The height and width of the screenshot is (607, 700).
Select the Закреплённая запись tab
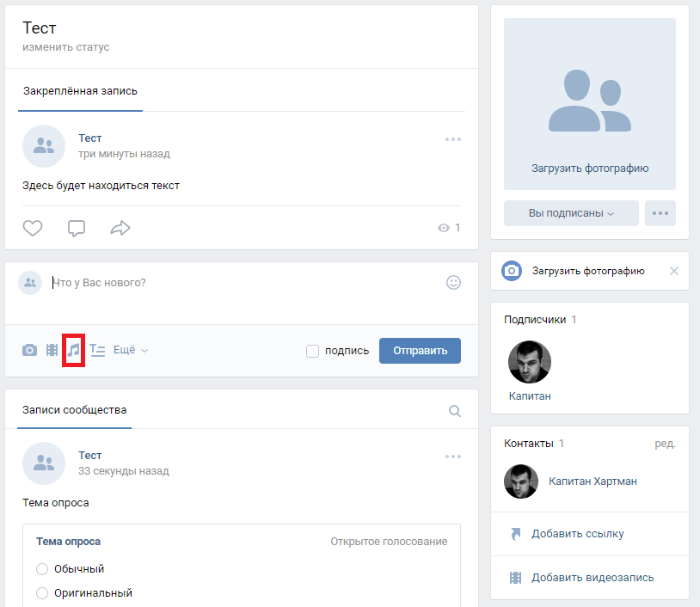pyautogui.click(x=80, y=91)
